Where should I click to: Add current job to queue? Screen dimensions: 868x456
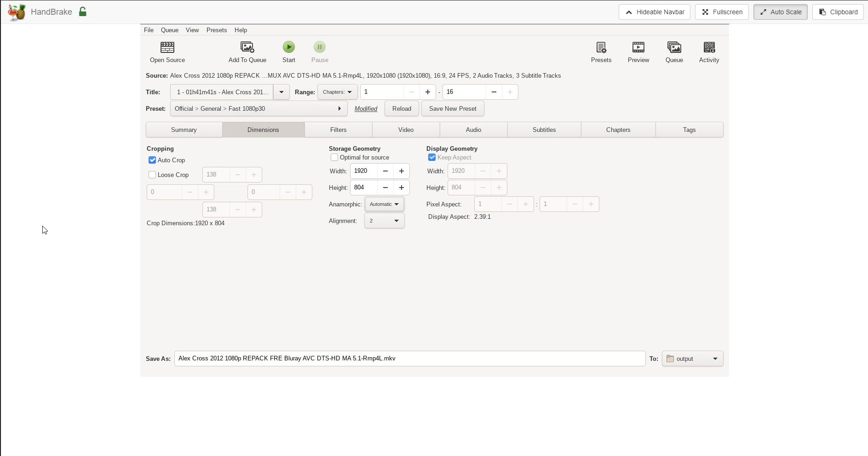(247, 51)
